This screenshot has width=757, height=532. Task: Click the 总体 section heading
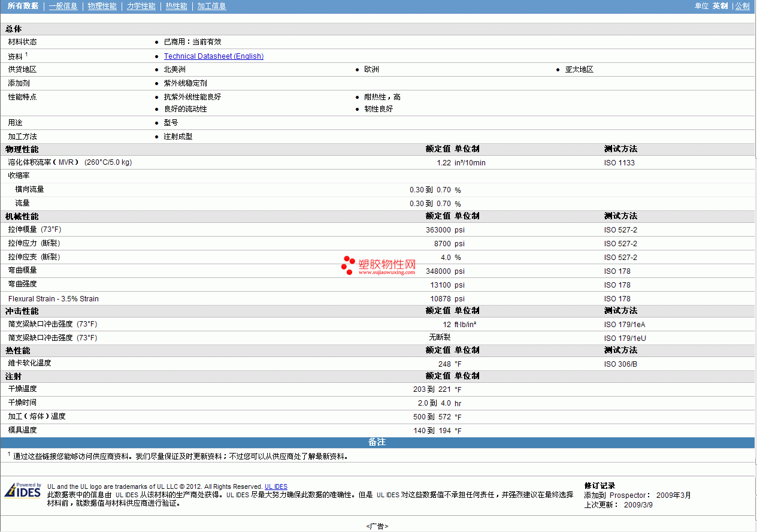[x=14, y=29]
